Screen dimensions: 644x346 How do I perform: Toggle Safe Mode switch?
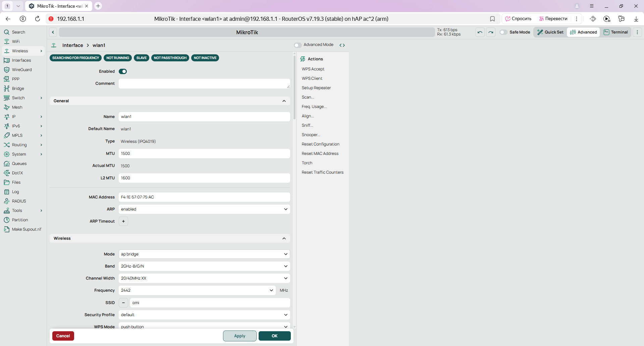click(x=503, y=32)
